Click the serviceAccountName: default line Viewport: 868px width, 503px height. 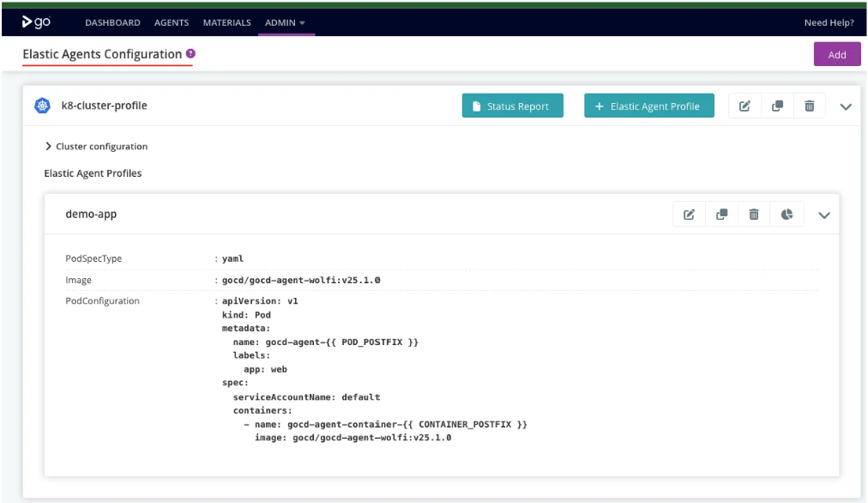(307, 397)
